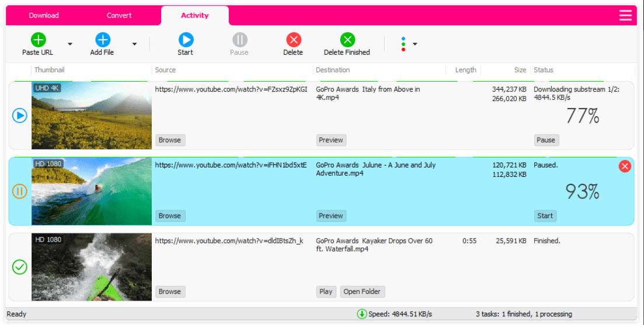Open the Paste URL dropdown arrow

(x=70, y=44)
